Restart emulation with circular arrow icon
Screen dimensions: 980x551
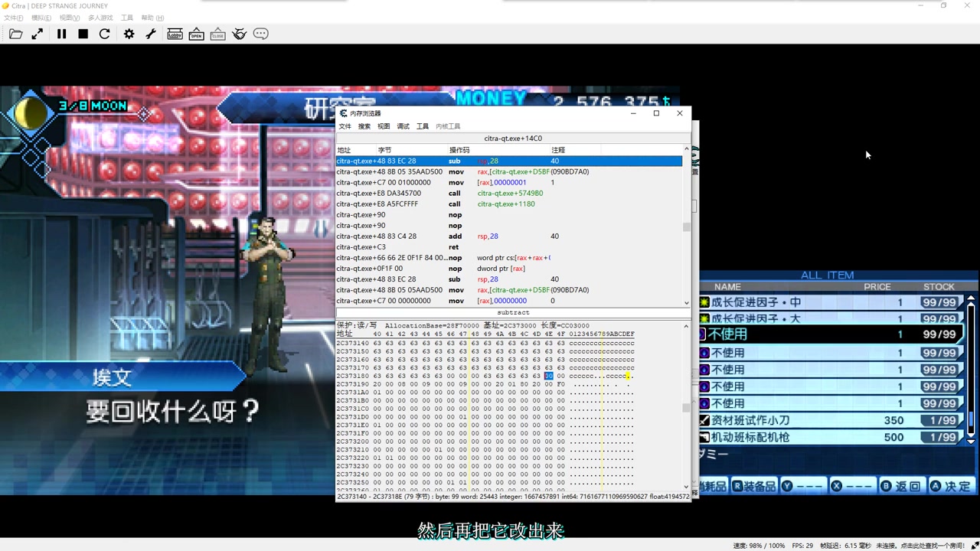[105, 34]
